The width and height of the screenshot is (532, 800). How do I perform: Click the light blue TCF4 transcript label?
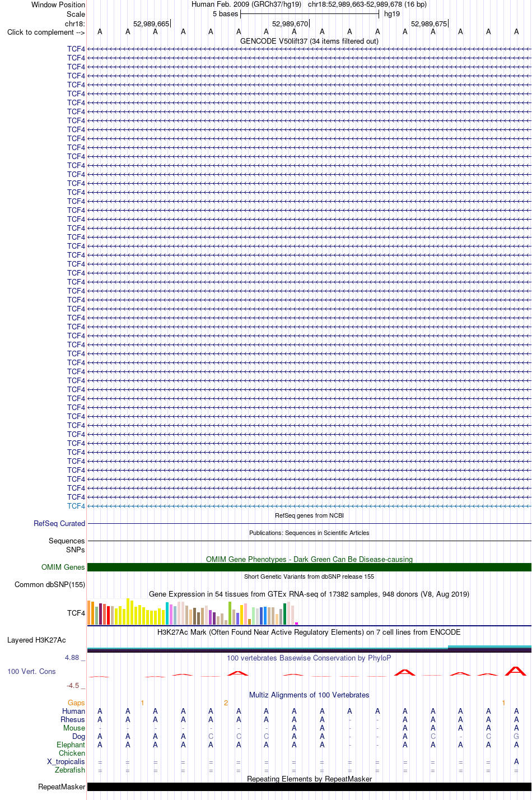coord(76,506)
